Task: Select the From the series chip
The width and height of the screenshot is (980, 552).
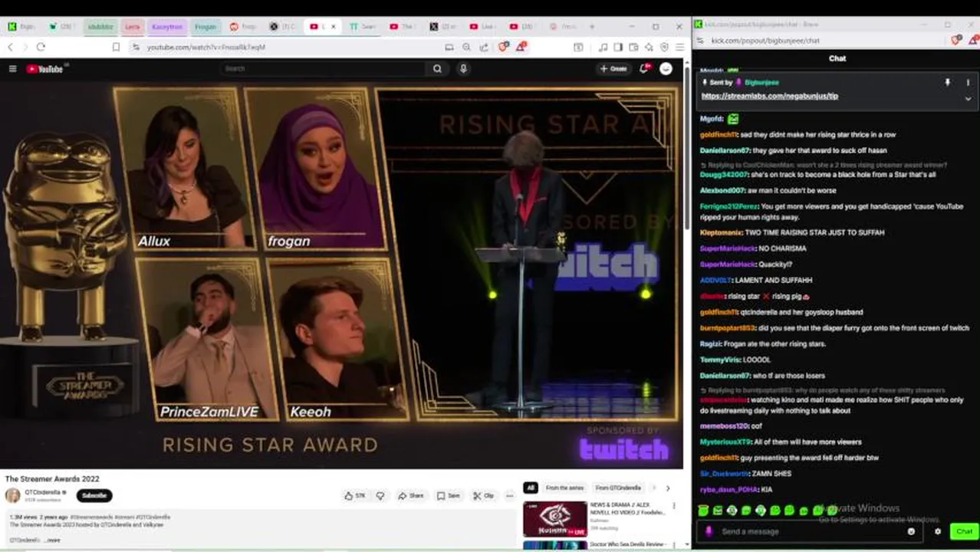Action: (x=565, y=488)
